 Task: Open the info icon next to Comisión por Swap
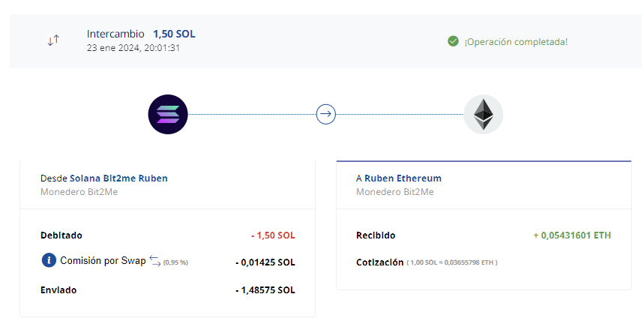(x=49, y=260)
